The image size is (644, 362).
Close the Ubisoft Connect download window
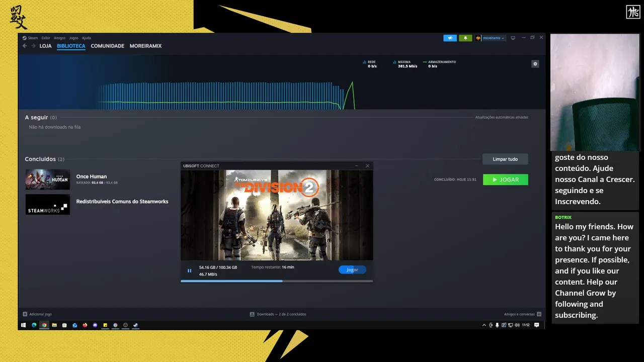click(x=367, y=166)
